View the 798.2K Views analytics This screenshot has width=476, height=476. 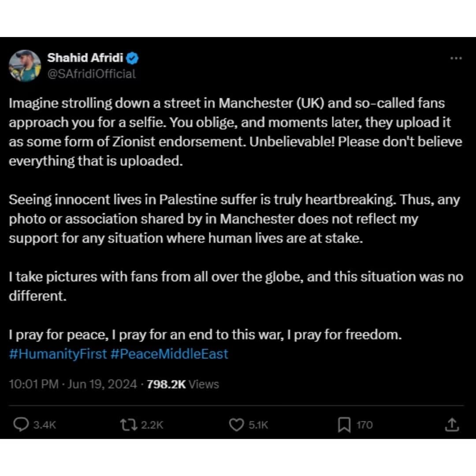tap(182, 384)
